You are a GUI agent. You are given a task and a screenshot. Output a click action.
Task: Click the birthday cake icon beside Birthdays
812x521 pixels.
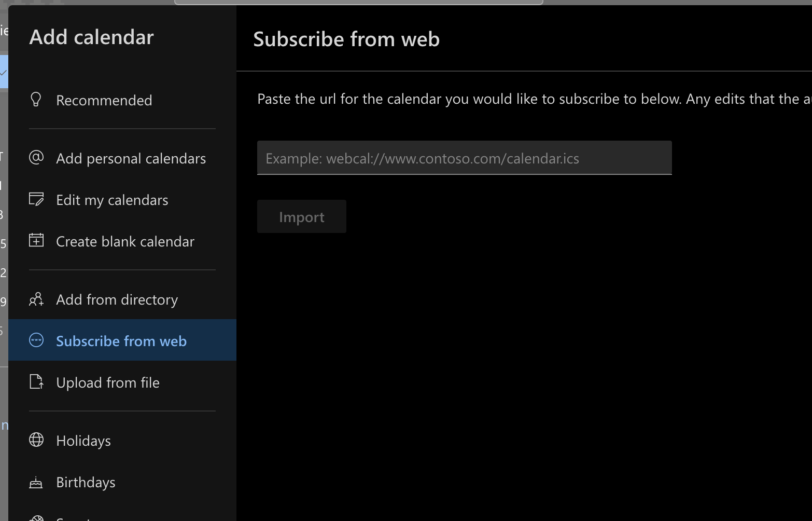point(36,482)
